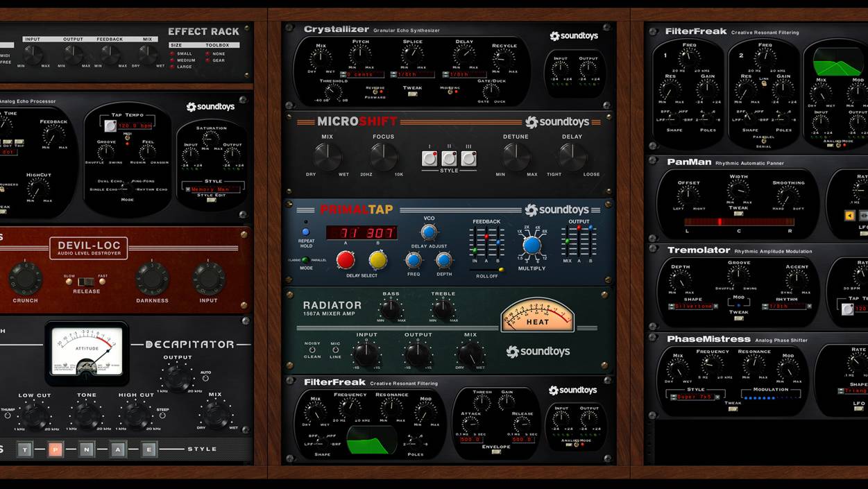Click FilterFreak Thresh knob
The height and width of the screenshot is (489, 868).
(x=482, y=403)
